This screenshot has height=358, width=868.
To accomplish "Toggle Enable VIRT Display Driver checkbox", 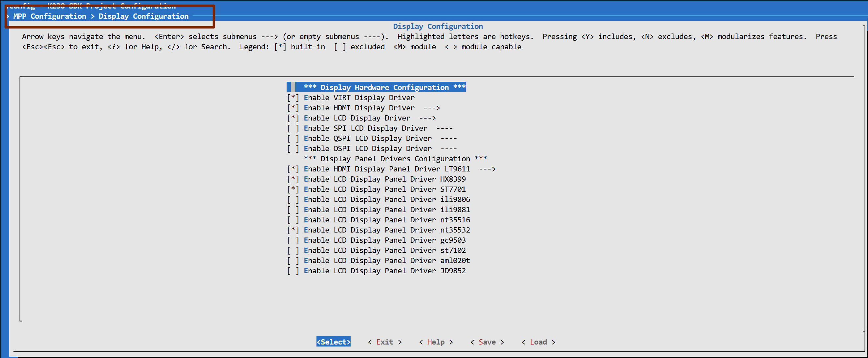I will (293, 98).
